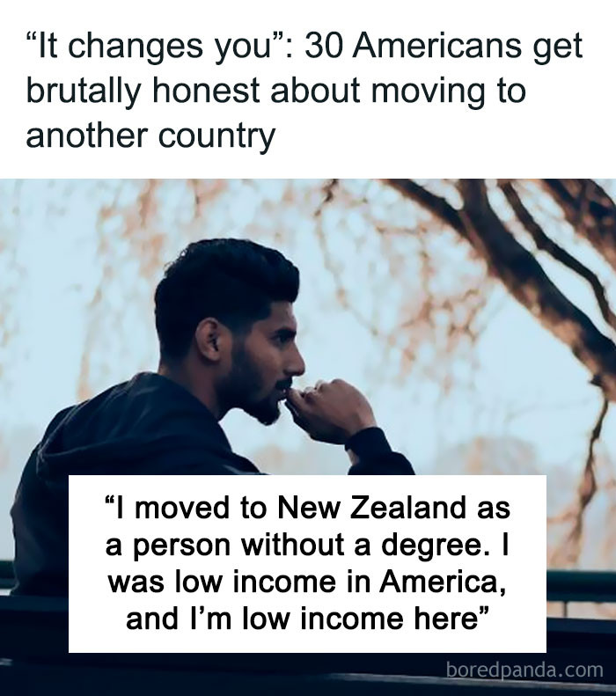Click the thick tree branch at right
The height and width of the screenshot is (696, 616).
pyautogui.click(x=510, y=248)
